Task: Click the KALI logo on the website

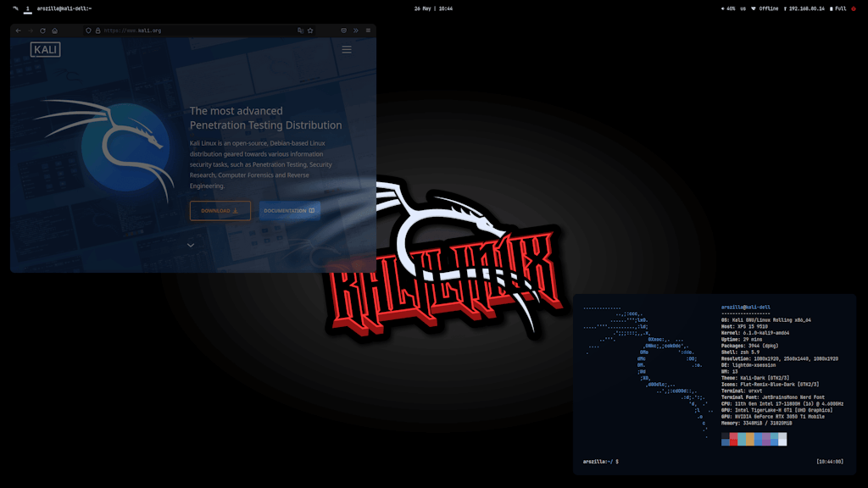Action: click(x=46, y=50)
